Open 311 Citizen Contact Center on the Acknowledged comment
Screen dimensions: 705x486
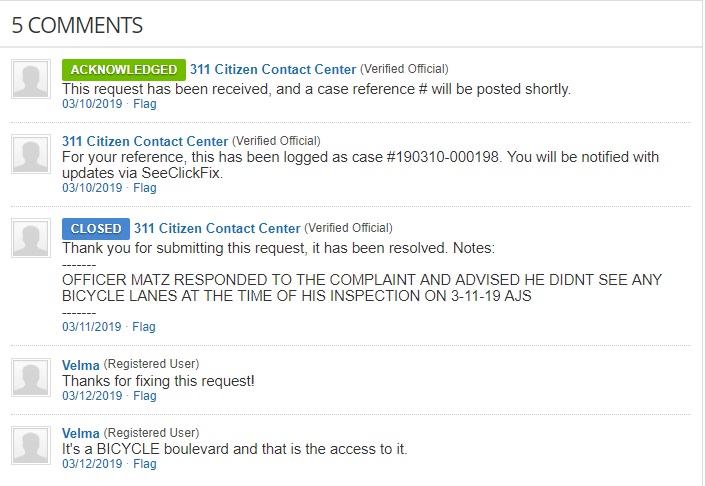[x=272, y=70]
